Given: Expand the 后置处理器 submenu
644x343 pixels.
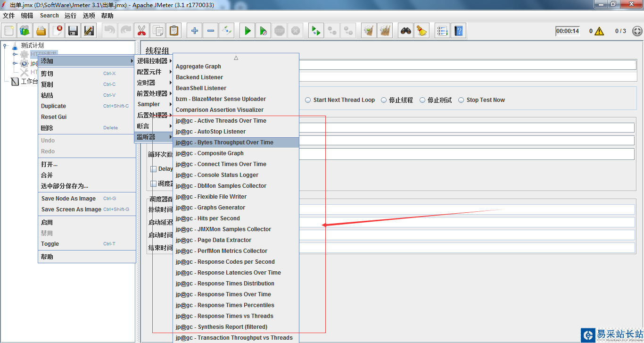Looking at the screenshot, I should pos(154,115).
